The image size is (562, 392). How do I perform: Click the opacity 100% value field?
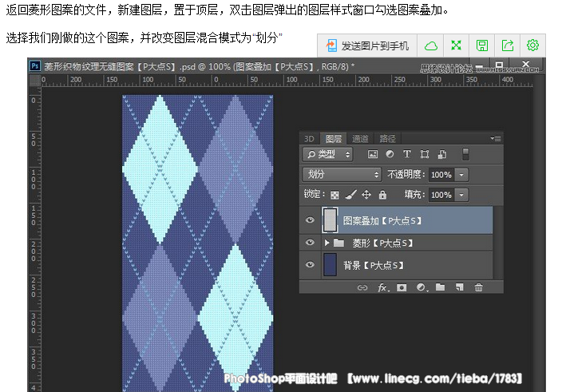(x=441, y=175)
